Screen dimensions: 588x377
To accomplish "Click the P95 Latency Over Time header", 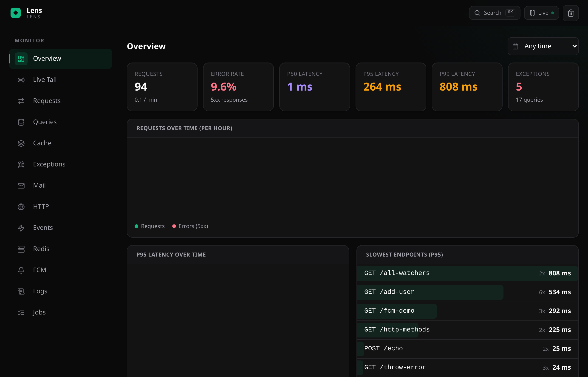I will [x=171, y=255].
